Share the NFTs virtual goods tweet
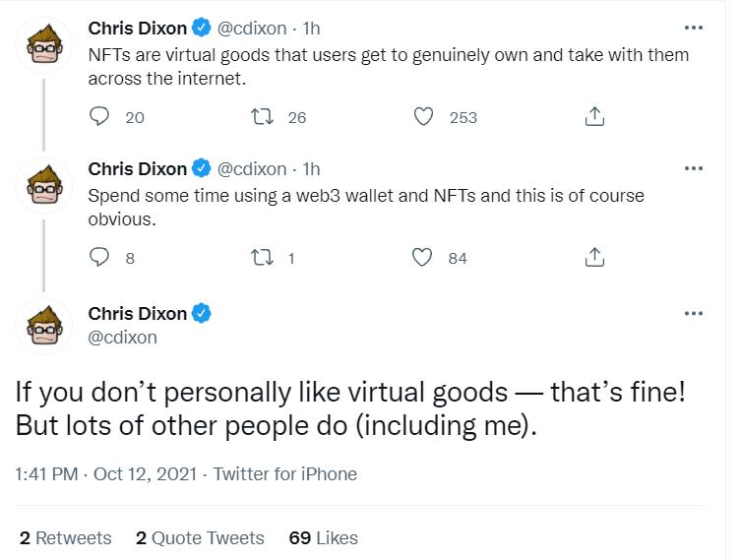Image resolution: width=741 pixels, height=560 pixels. [593, 117]
